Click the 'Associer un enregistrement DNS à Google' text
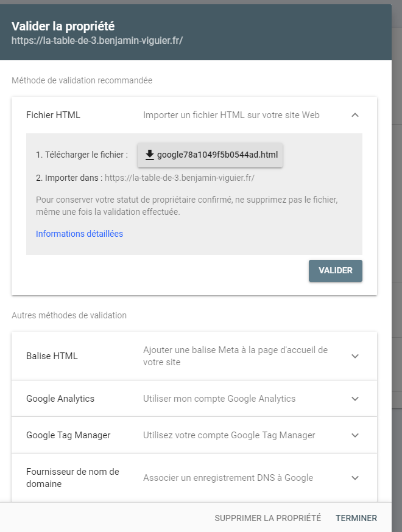 228,478
